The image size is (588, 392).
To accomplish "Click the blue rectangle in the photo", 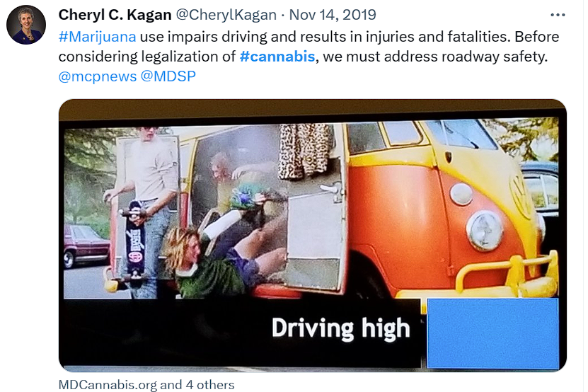I will pos(492,333).
